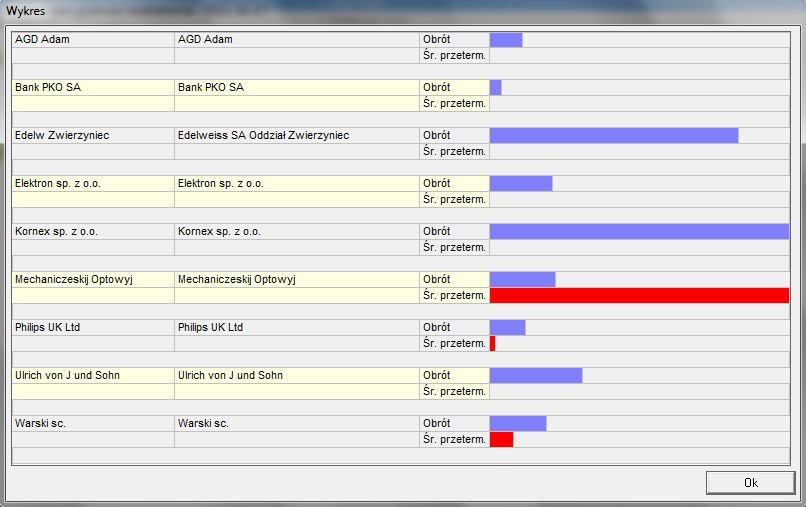The width and height of the screenshot is (806, 507).
Task: Click Śr. przeterm. label under Elektron
Action: pyautogui.click(x=454, y=200)
